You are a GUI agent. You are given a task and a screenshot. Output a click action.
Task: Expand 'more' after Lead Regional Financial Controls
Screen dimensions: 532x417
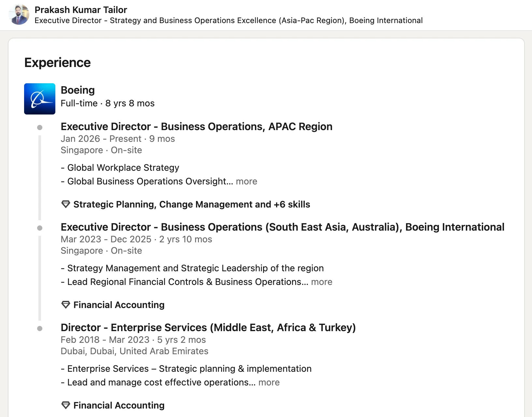click(322, 282)
